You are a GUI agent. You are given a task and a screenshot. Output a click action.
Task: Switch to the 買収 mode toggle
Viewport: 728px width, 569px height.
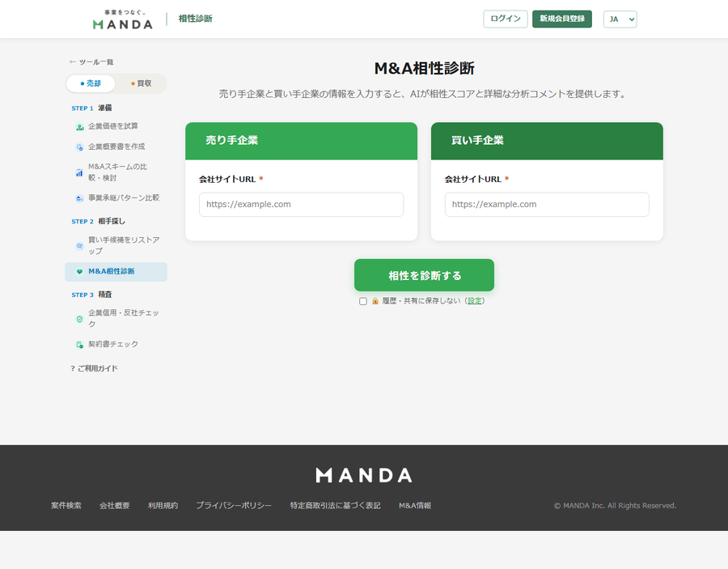[x=141, y=83]
